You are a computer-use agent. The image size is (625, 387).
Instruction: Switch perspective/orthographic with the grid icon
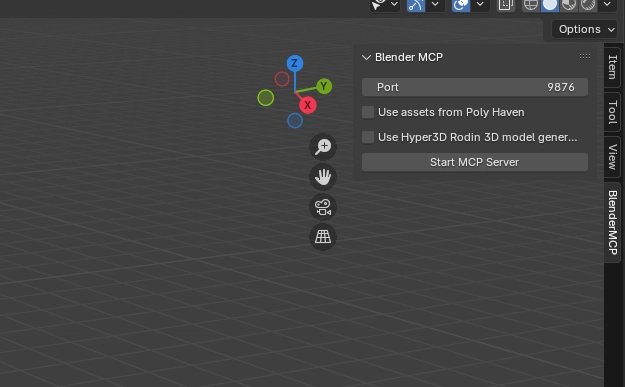tap(323, 237)
